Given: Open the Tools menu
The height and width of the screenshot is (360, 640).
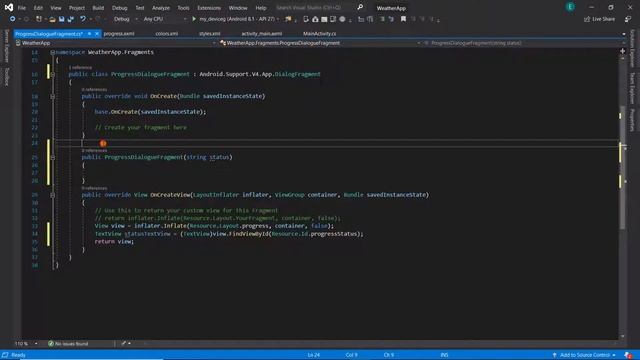Looking at the screenshot, I should [x=183, y=8].
